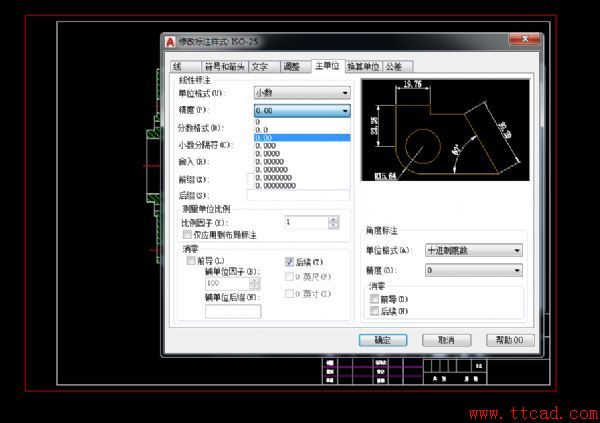Enable angular 后续 (N) checkbox
Screen dimensions: 600x423
375,311
